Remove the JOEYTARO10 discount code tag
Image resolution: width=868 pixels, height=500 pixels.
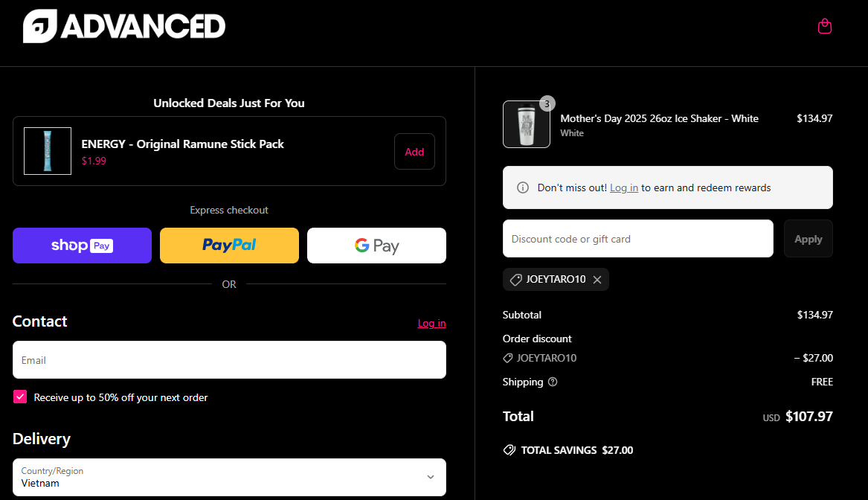(x=597, y=280)
